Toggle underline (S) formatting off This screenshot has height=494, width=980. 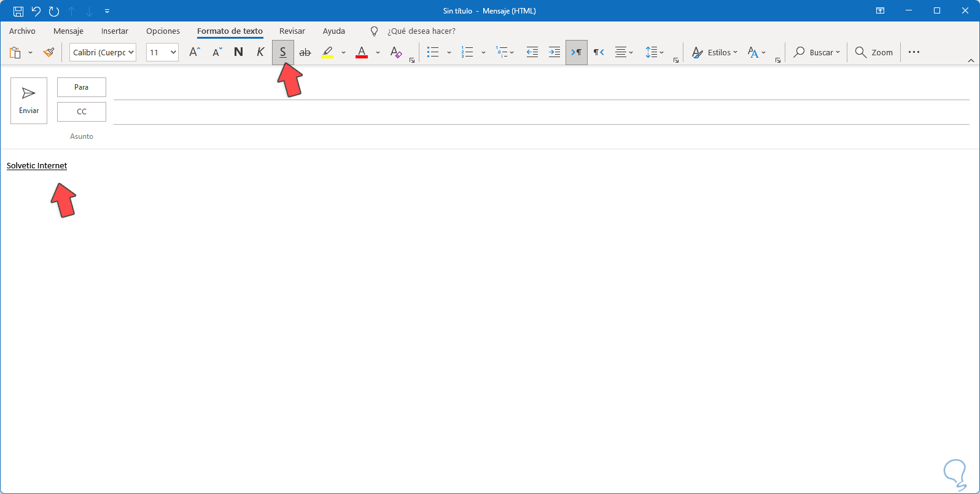click(x=283, y=52)
